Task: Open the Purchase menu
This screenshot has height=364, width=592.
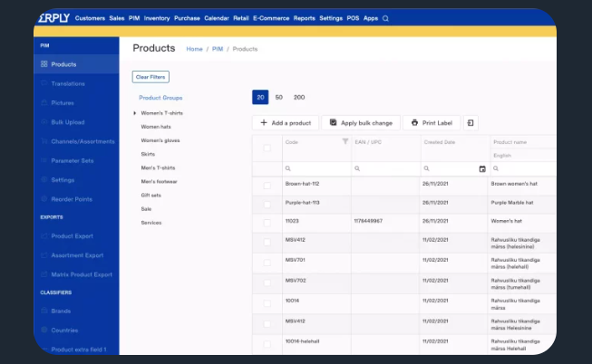Action: (187, 18)
